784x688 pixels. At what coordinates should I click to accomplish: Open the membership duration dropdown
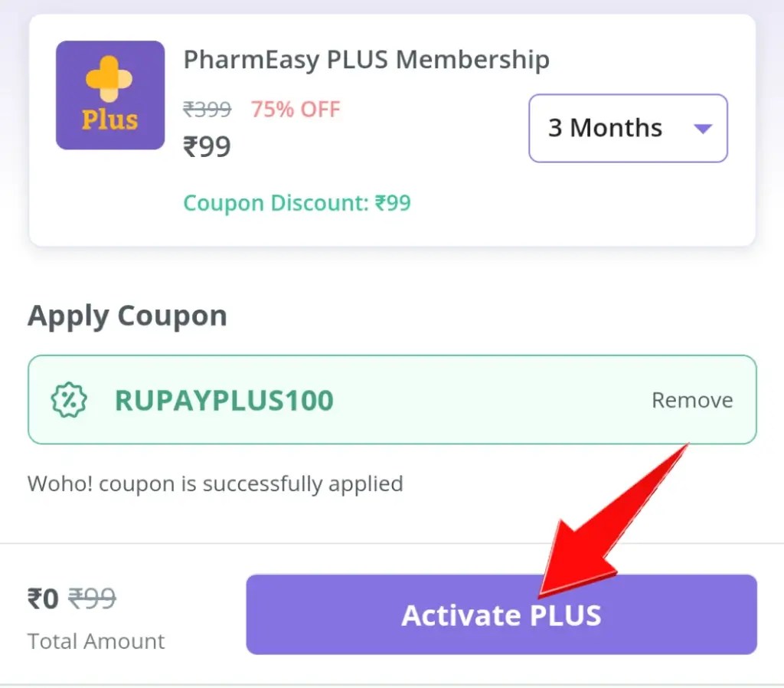coord(628,128)
